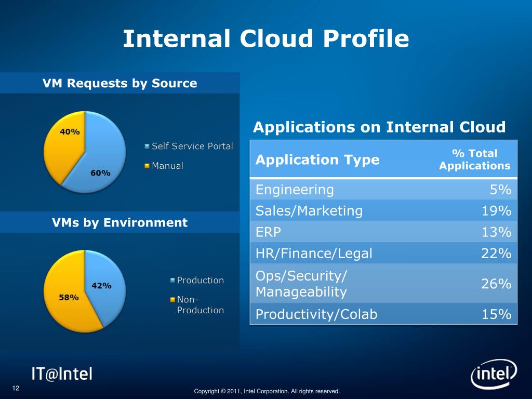Image resolution: width=532 pixels, height=399 pixels.
Task: Click the Manual legend label
Action: click(168, 166)
